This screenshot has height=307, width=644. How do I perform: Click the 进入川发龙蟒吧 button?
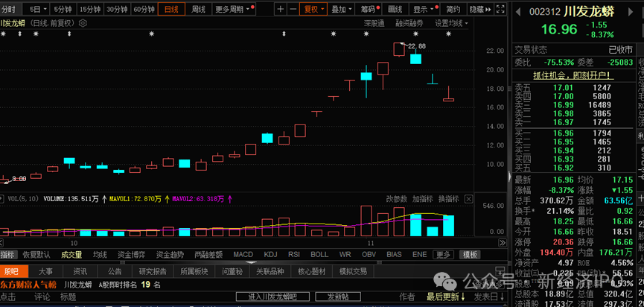272,297
